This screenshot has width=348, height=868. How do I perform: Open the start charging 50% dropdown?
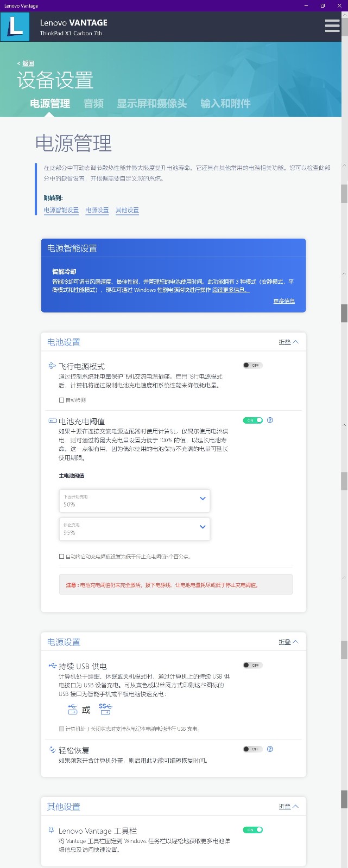(135, 501)
